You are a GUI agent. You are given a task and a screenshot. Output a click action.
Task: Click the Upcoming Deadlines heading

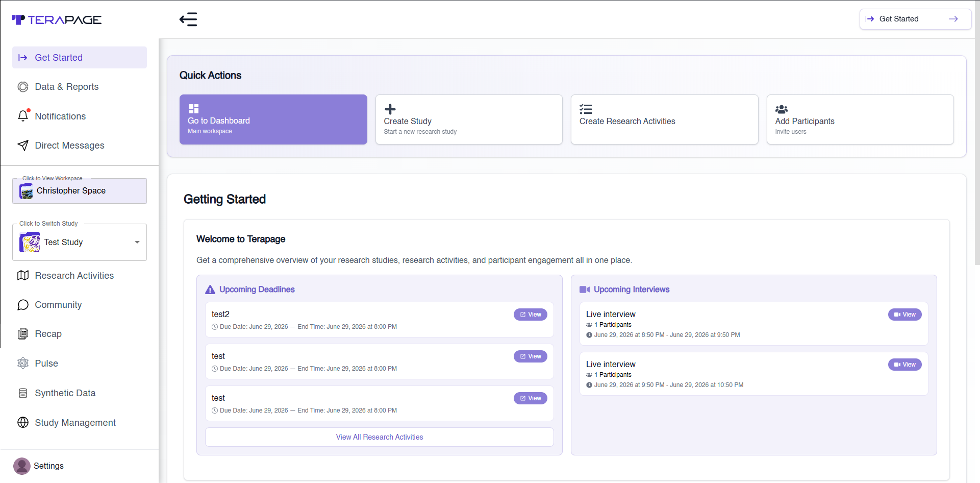pyautogui.click(x=257, y=289)
